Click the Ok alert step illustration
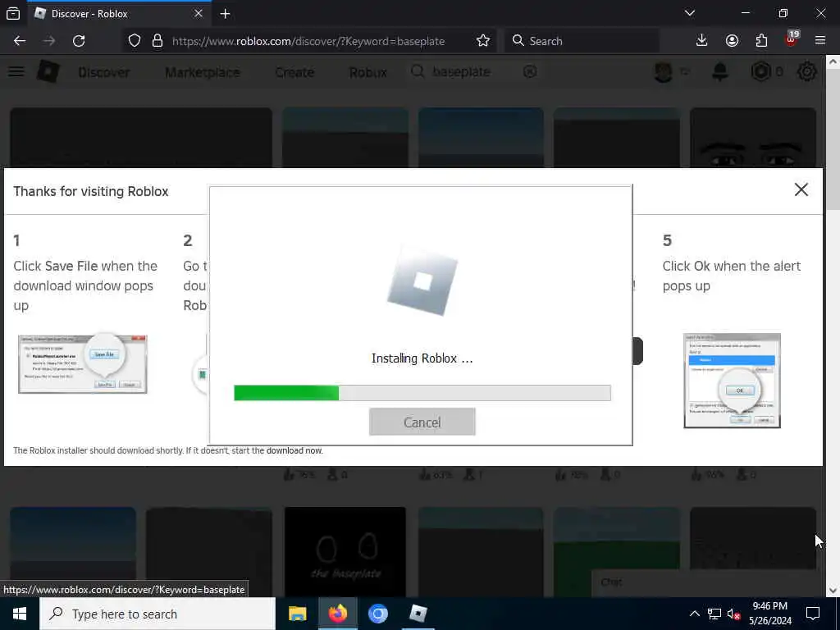The image size is (840, 630). pos(732,381)
